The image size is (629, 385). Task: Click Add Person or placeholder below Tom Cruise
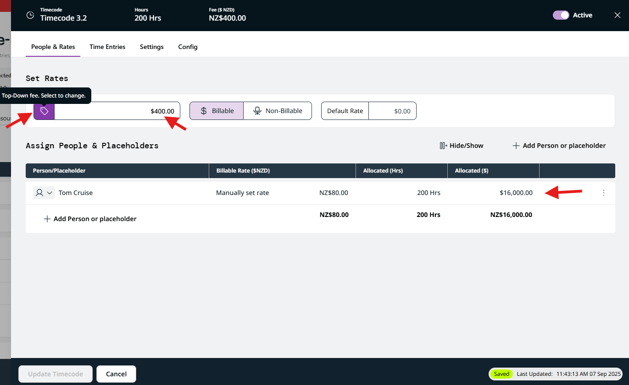click(90, 219)
